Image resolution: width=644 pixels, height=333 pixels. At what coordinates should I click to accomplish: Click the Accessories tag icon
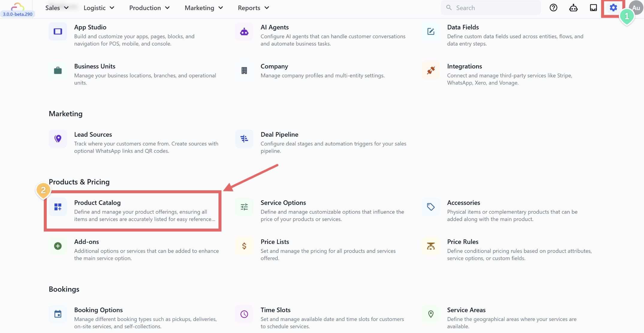pyautogui.click(x=431, y=207)
